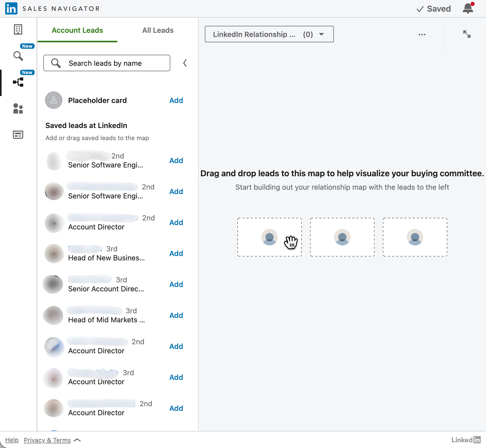Open the search icon in left sidebar
Viewport: 486px width, 448px height.
point(18,56)
